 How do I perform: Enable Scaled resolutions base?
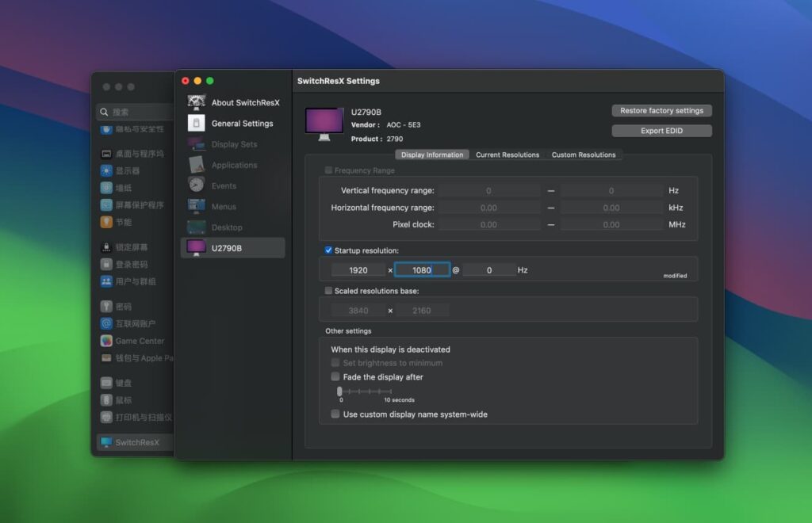click(328, 291)
